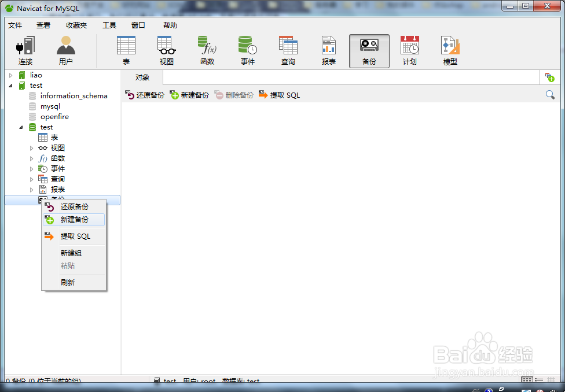
Task: Choose 新建备份 in context menu
Action: [x=74, y=220]
